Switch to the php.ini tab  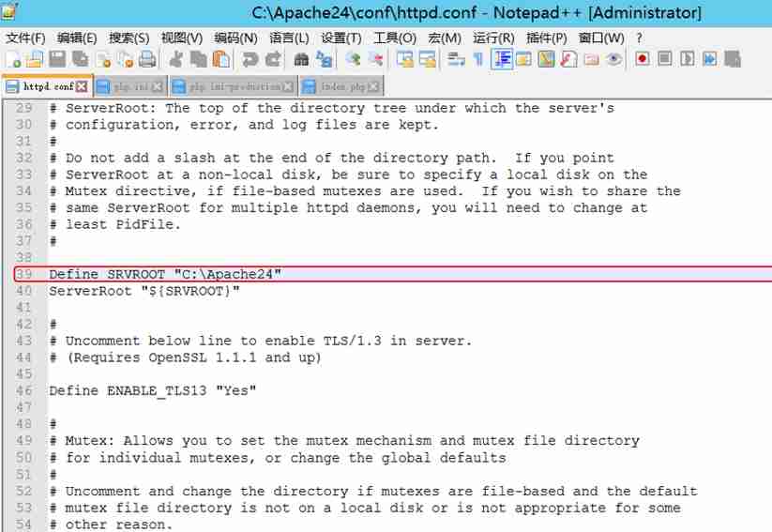[130, 87]
